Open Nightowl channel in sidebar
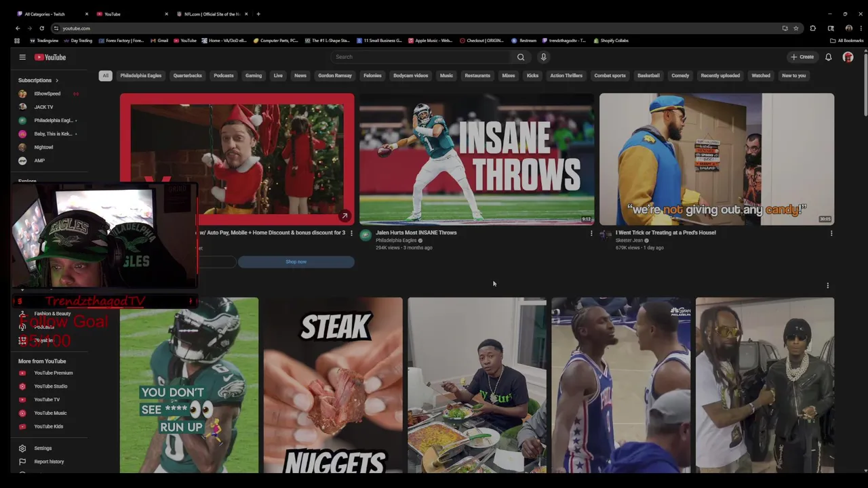 (x=43, y=147)
